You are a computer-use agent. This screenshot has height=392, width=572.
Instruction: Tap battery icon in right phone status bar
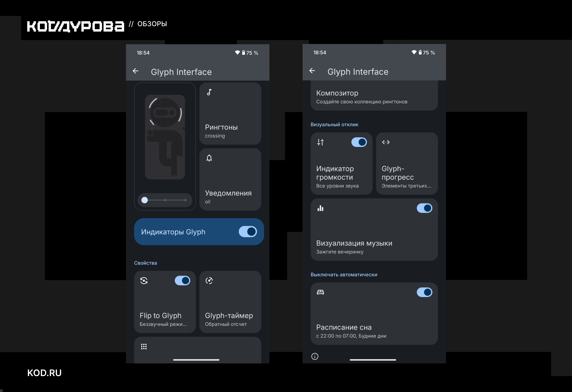(420, 52)
